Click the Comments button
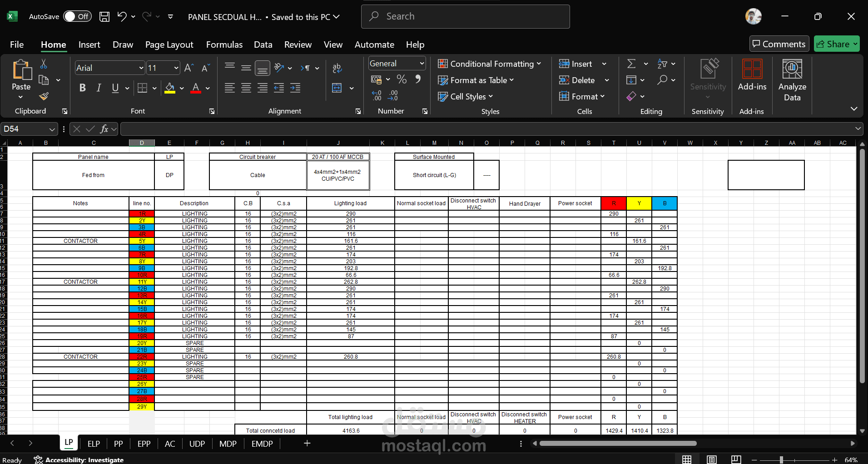 [779, 44]
